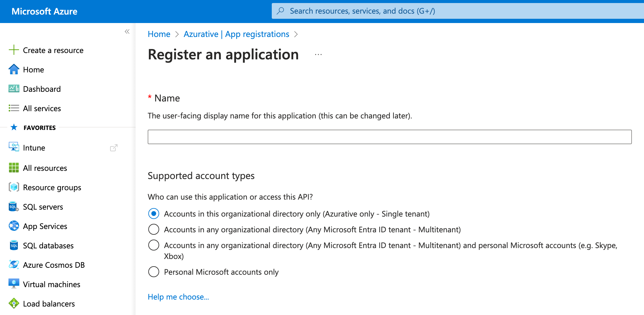Click the Favorites star icon
The image size is (644, 315).
14,127
